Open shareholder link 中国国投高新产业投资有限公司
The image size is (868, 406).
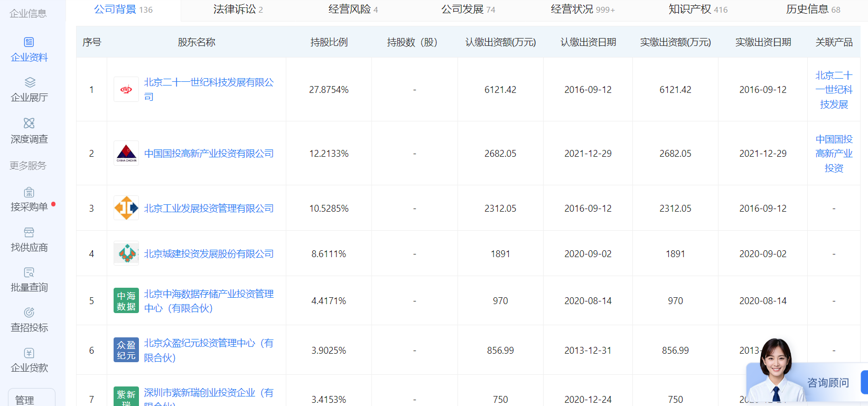(209, 153)
